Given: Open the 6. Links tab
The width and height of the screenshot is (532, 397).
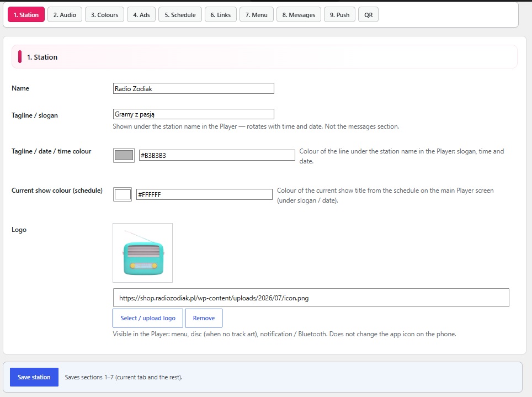Looking at the screenshot, I should click(x=221, y=15).
